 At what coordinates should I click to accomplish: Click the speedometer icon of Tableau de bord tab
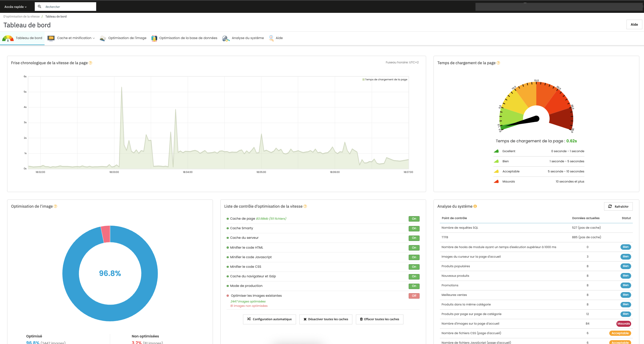(x=8, y=38)
